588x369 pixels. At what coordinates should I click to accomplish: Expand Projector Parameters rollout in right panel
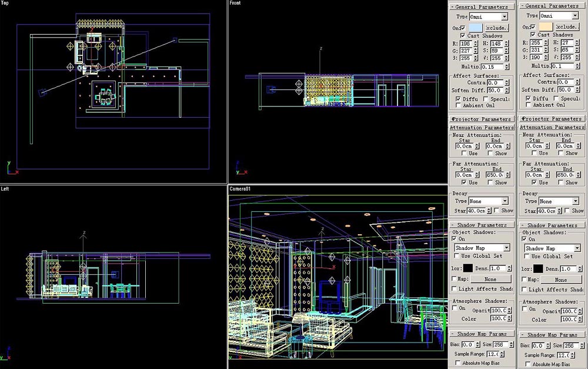coord(552,119)
